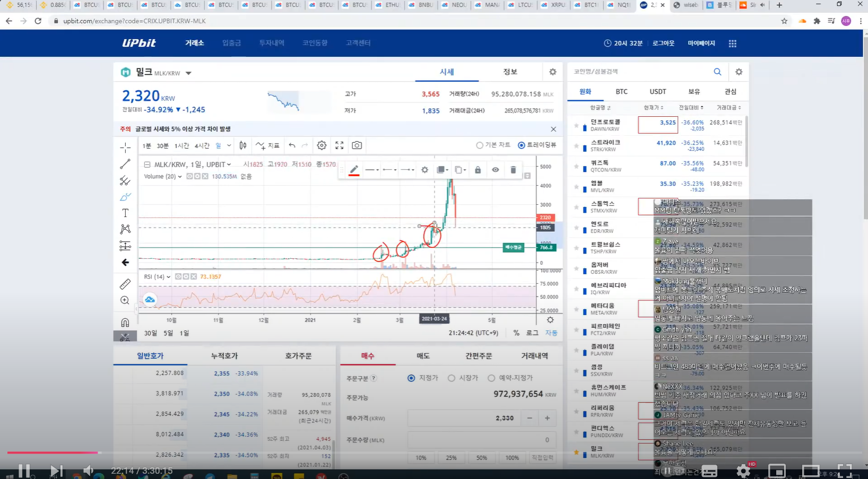The image size is (868, 479).
Task: Sort coin list by 거래대금
Action: (x=728, y=108)
